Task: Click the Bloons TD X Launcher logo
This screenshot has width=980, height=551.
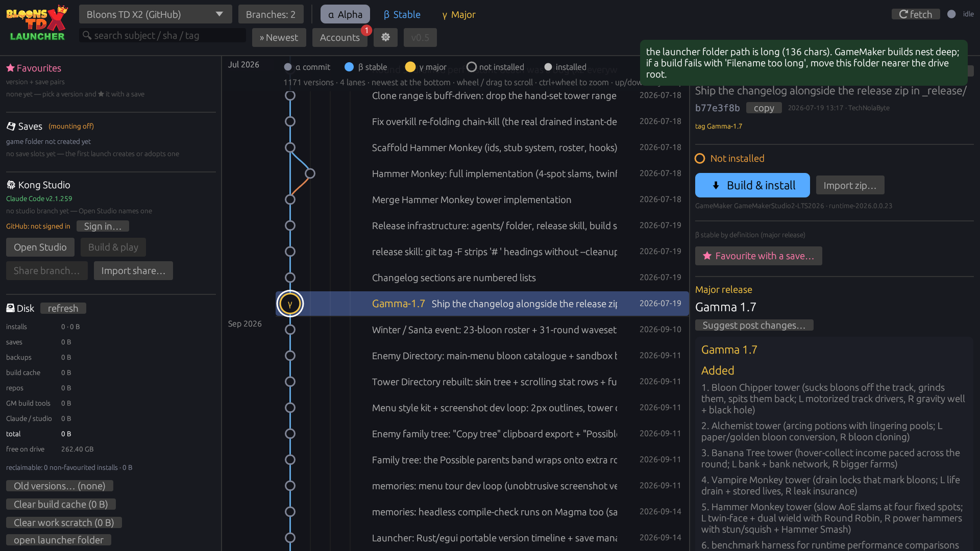Action: click(37, 23)
